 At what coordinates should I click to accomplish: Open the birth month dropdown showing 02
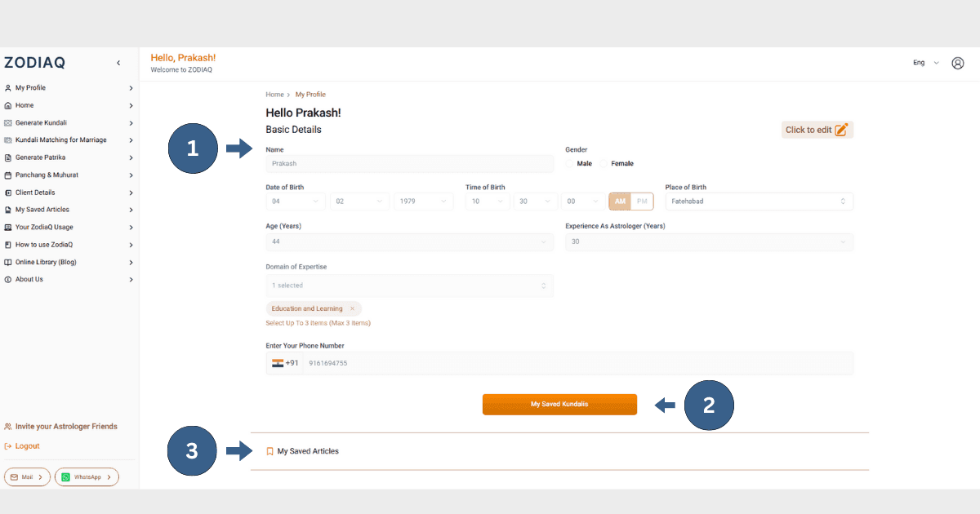point(359,202)
